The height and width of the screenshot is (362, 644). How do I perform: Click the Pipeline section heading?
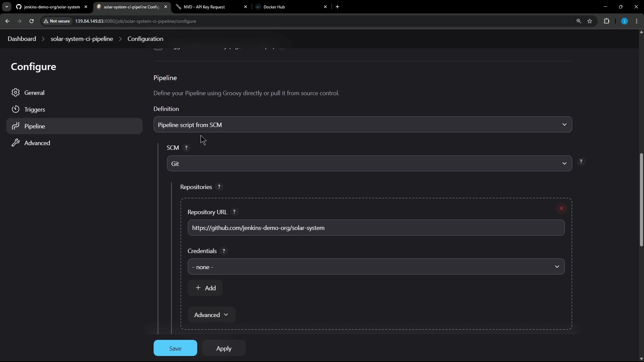(x=165, y=78)
